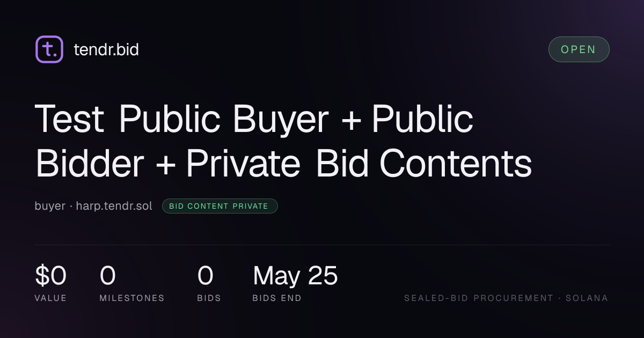Select the BIDS END label
Image resolution: width=644 pixels, height=338 pixels.
coord(277,298)
